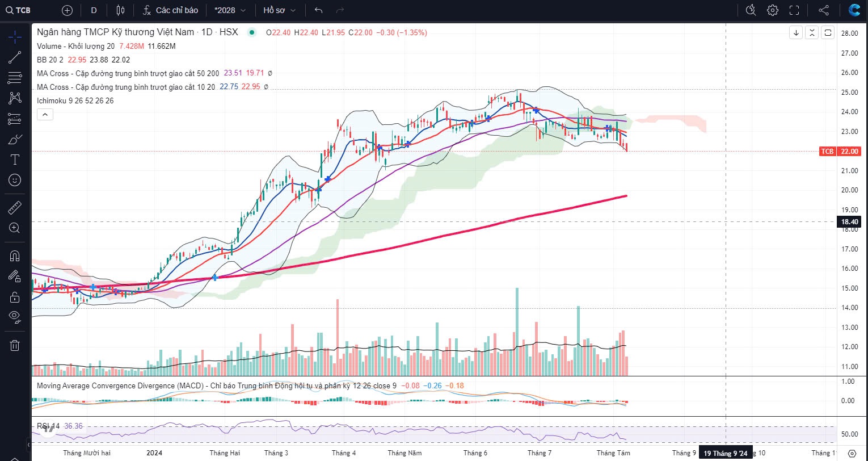Toggle magnet mode for drawings

pyautogui.click(x=15, y=255)
